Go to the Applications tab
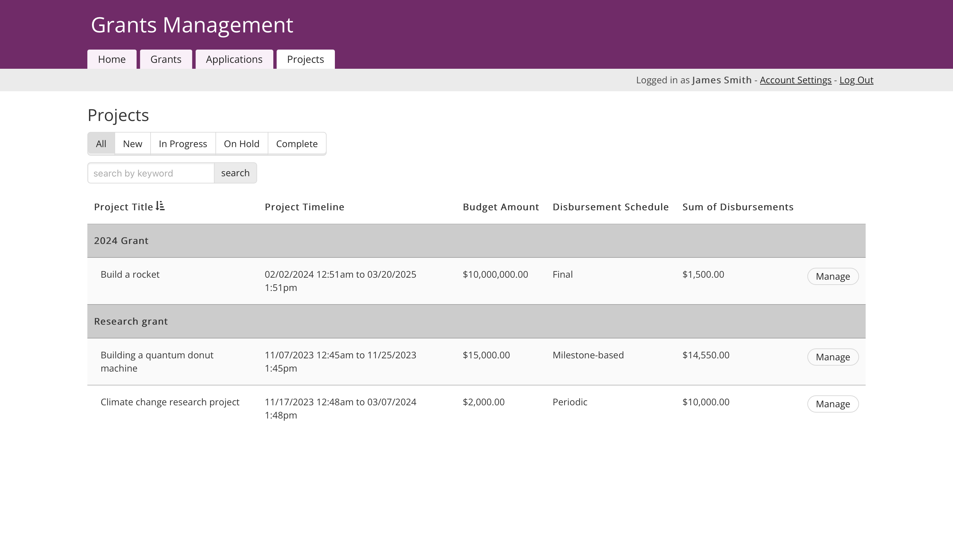 tap(234, 59)
